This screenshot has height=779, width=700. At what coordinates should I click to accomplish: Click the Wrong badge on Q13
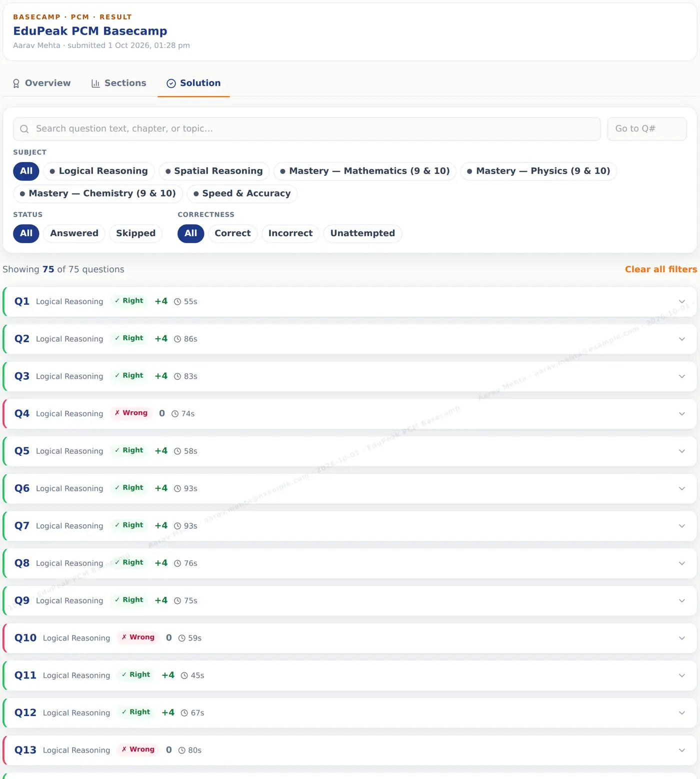click(138, 749)
